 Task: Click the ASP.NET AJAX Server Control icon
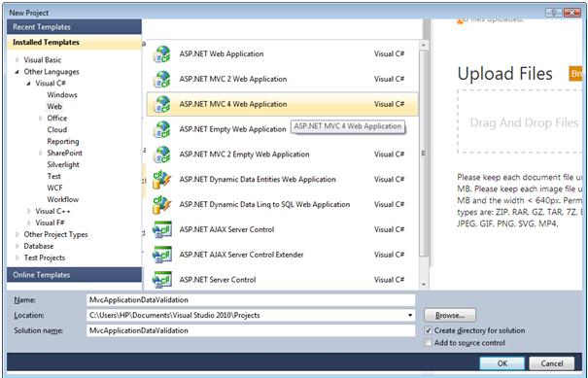point(162,229)
